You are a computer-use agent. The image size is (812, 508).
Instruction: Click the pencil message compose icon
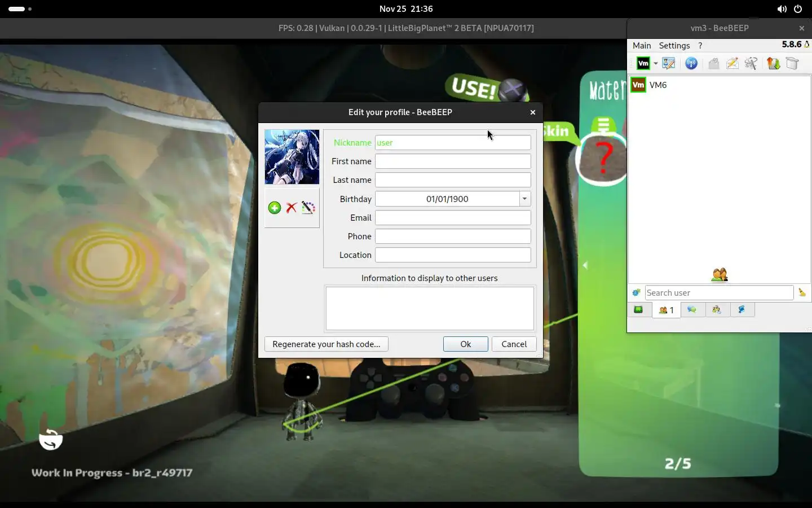(x=732, y=64)
